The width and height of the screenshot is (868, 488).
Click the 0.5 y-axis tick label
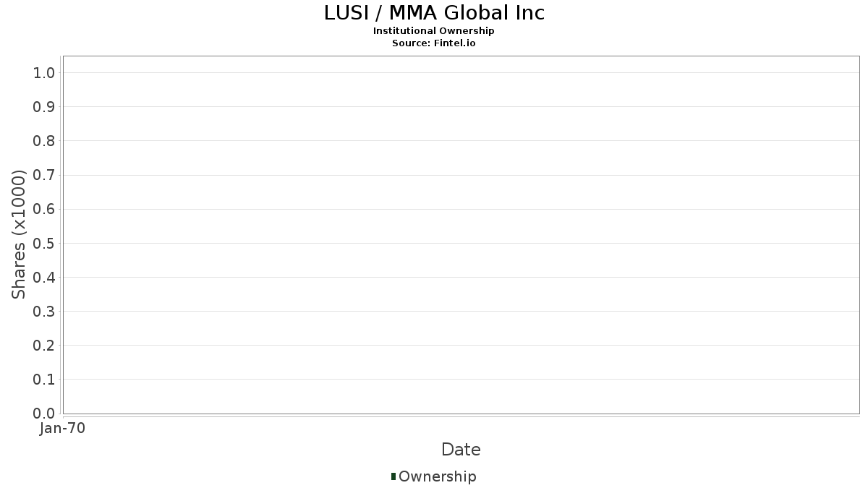[x=44, y=243]
